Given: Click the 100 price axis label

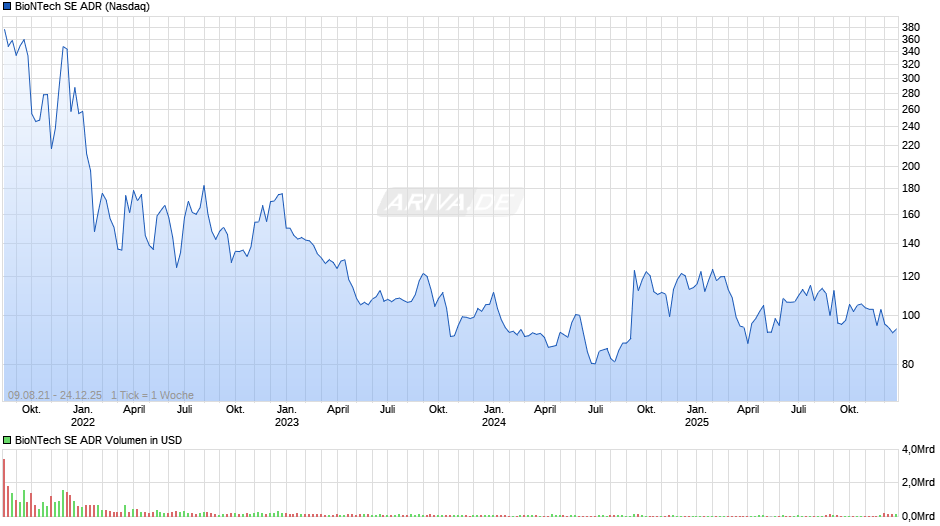Looking at the screenshot, I should pyautogui.click(x=911, y=315).
